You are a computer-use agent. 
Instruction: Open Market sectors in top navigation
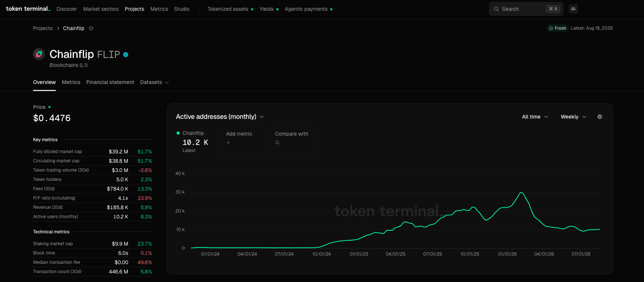click(x=101, y=9)
